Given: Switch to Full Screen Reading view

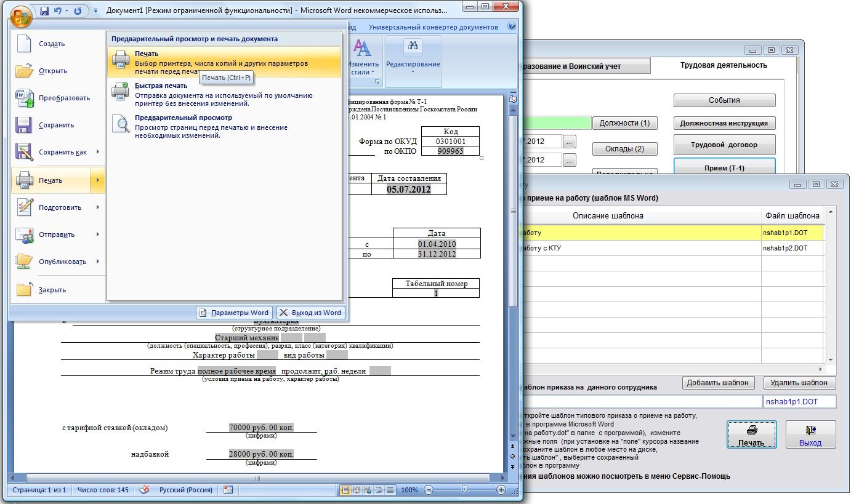Looking at the screenshot, I should [356, 490].
